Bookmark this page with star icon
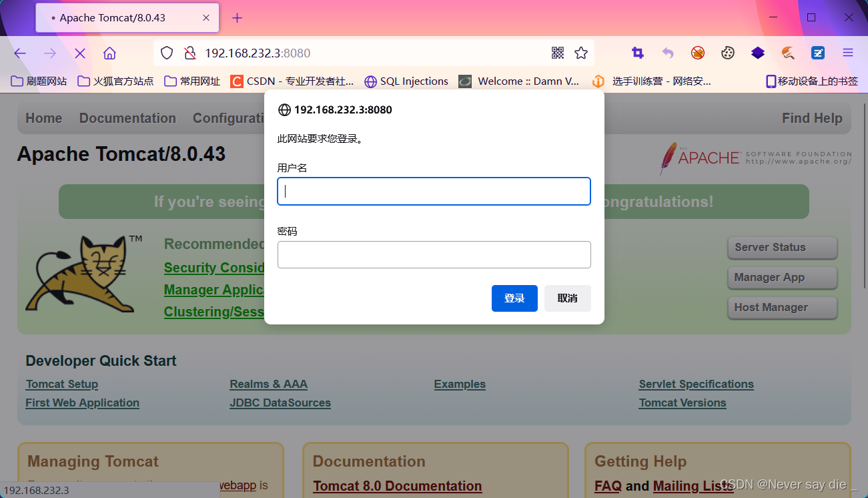868x498 pixels. coord(581,53)
